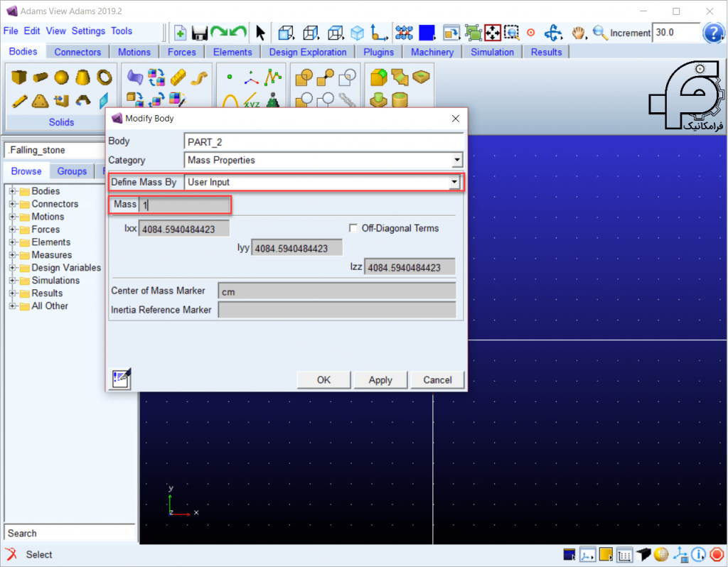Click the boolean unite solids icon

304,77
